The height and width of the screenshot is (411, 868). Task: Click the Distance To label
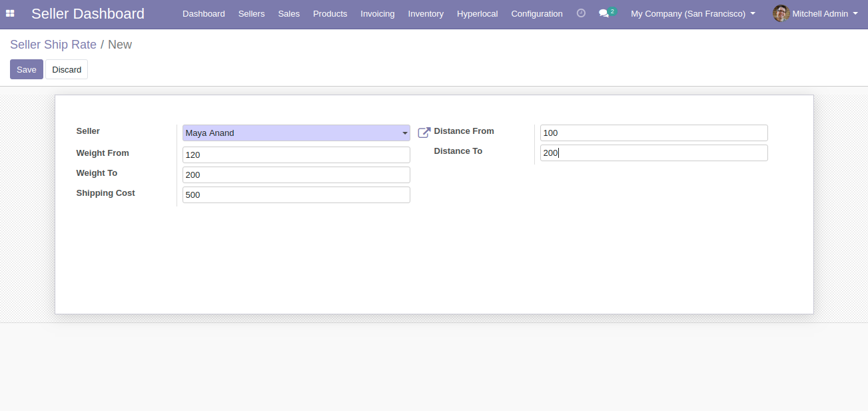[x=458, y=151]
